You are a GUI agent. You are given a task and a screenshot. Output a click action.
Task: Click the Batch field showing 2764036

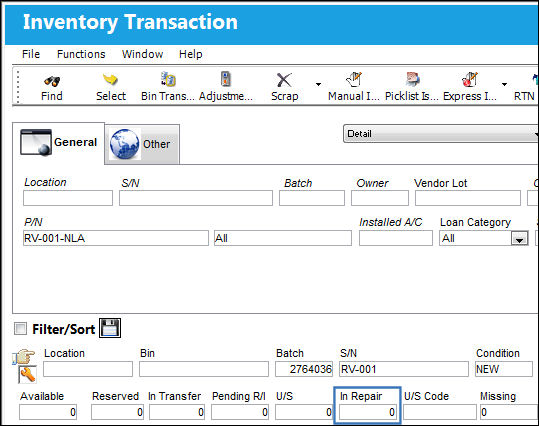pyautogui.click(x=304, y=369)
